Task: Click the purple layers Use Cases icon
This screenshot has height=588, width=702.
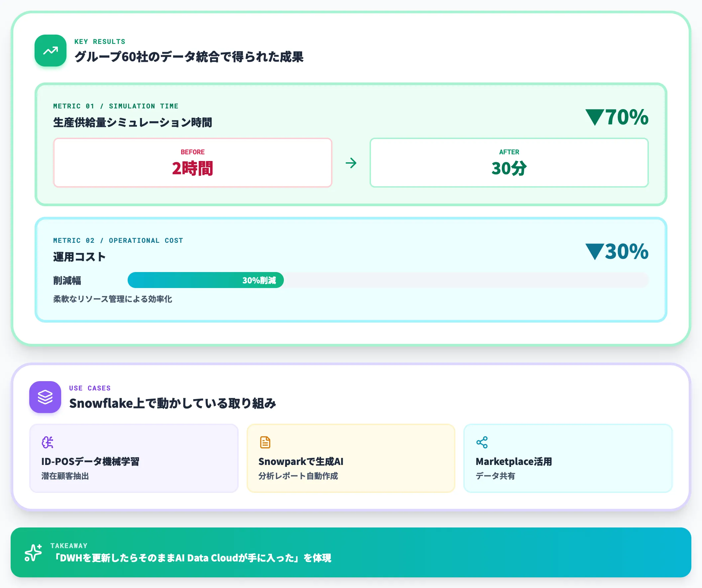Action: (45, 397)
